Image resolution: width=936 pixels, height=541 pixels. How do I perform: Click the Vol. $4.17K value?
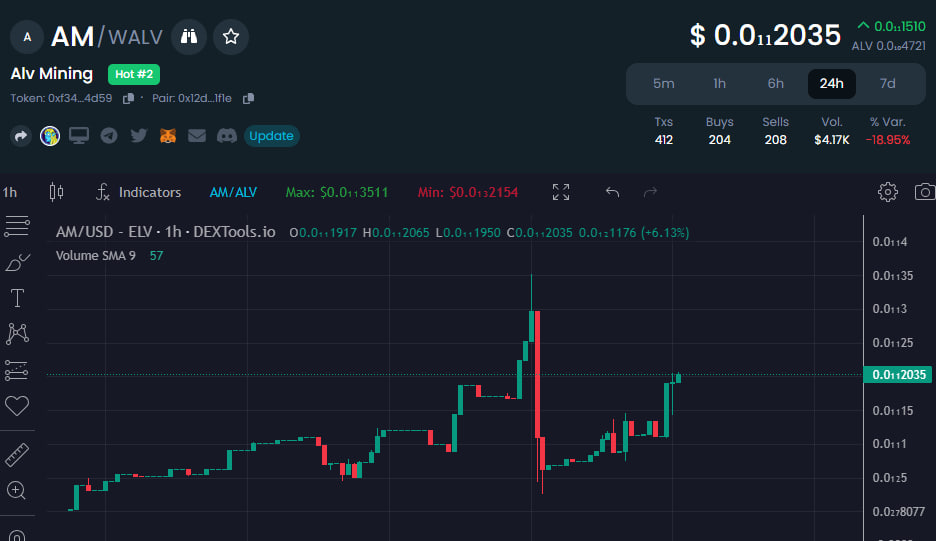[x=832, y=140]
